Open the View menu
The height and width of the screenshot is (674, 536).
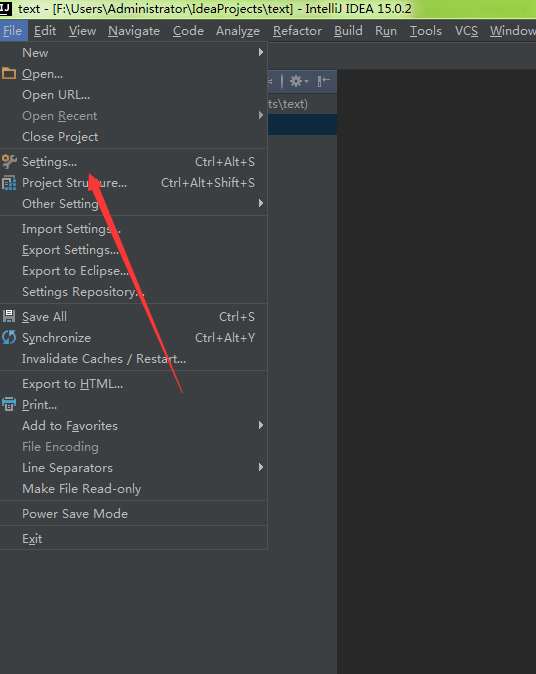[x=83, y=31]
